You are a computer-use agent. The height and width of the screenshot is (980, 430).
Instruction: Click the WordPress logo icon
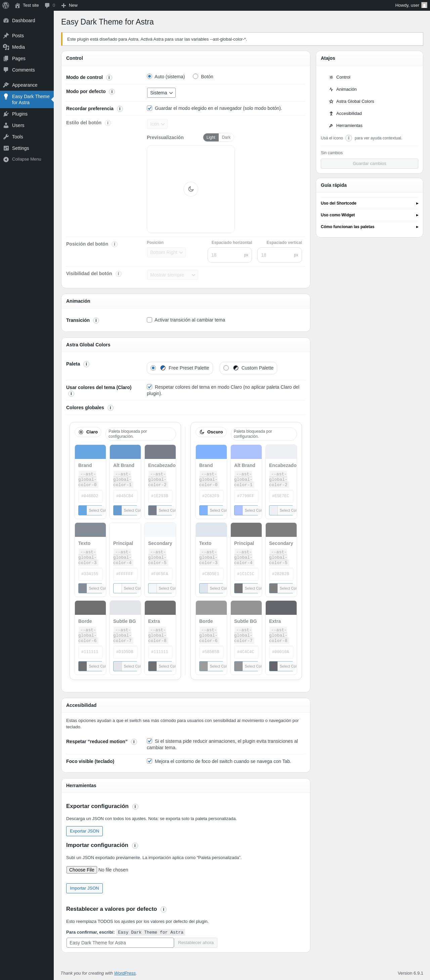pyautogui.click(x=6, y=5)
